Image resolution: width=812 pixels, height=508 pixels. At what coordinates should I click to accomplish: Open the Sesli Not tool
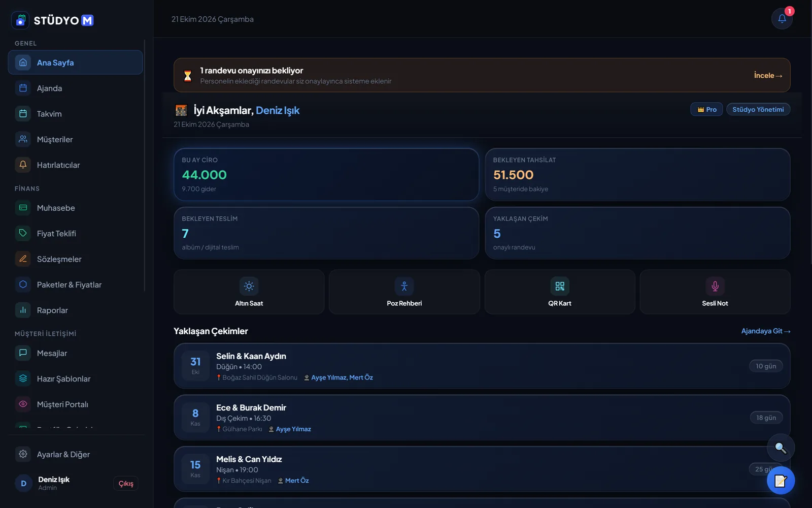click(715, 292)
